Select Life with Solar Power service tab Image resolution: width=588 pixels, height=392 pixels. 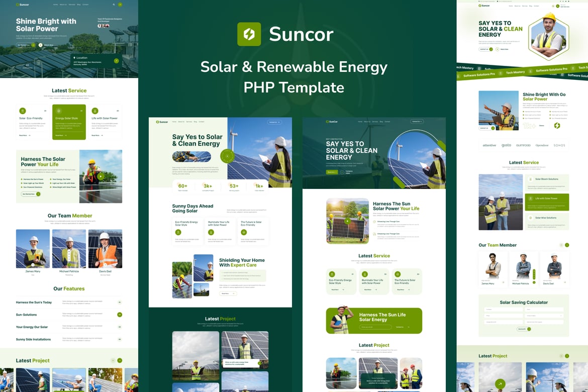(x=547, y=202)
